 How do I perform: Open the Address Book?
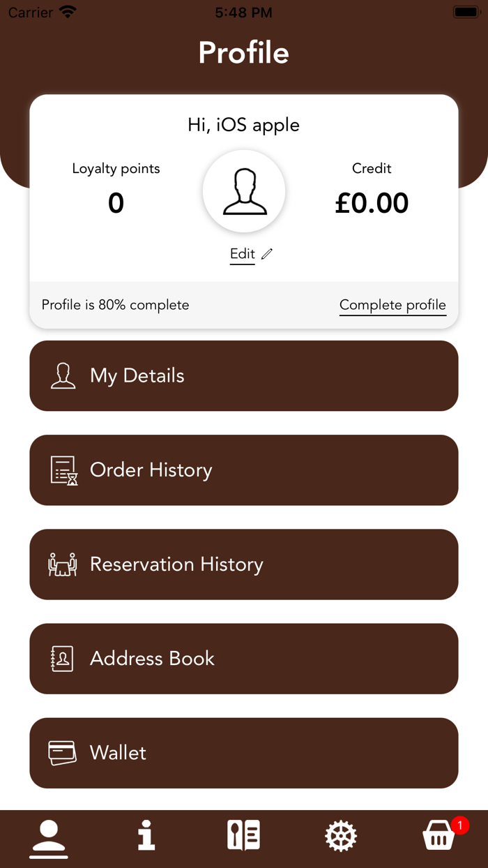pos(244,659)
